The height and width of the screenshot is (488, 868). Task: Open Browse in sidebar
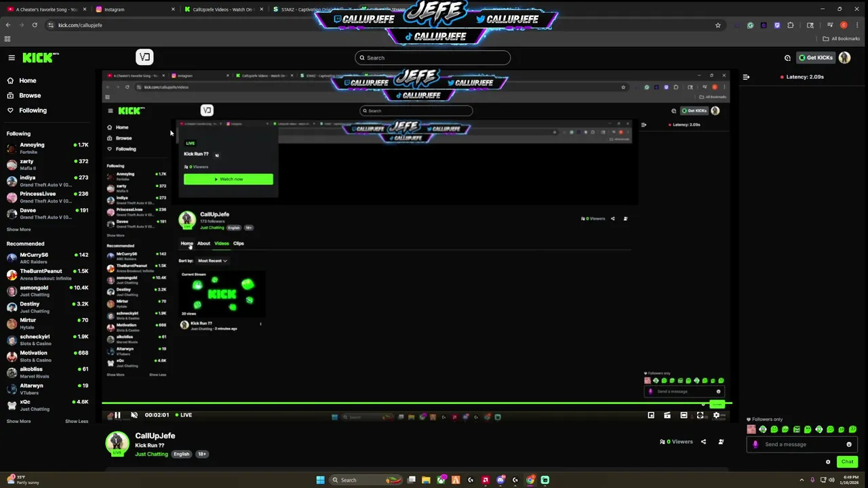pos(30,96)
